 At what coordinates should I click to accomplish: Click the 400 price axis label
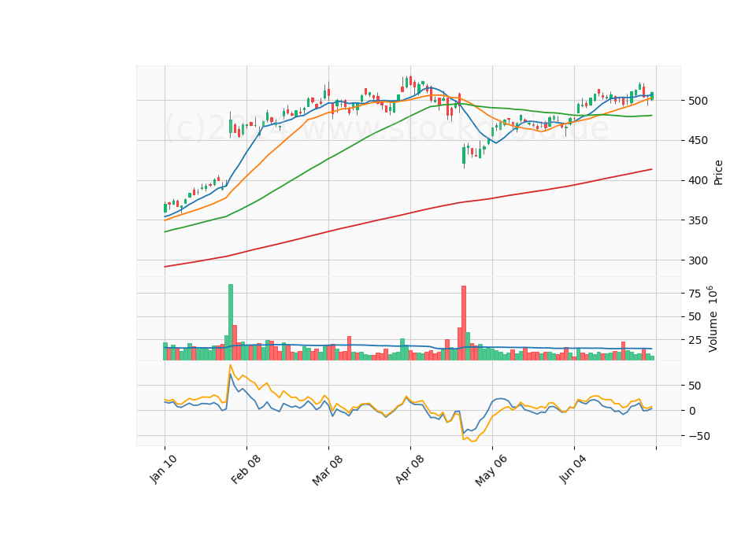699,181
